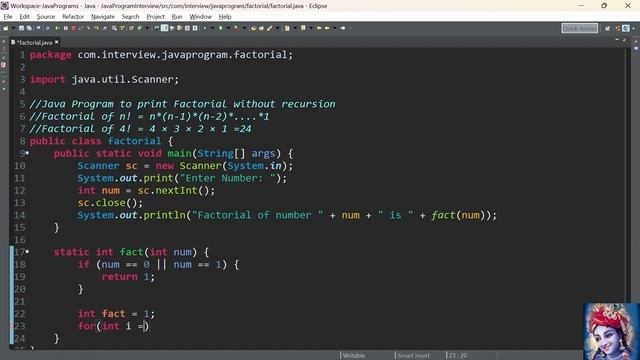The image size is (640, 360).
Task: Click the Resume debug icon
Action: tap(57, 28)
